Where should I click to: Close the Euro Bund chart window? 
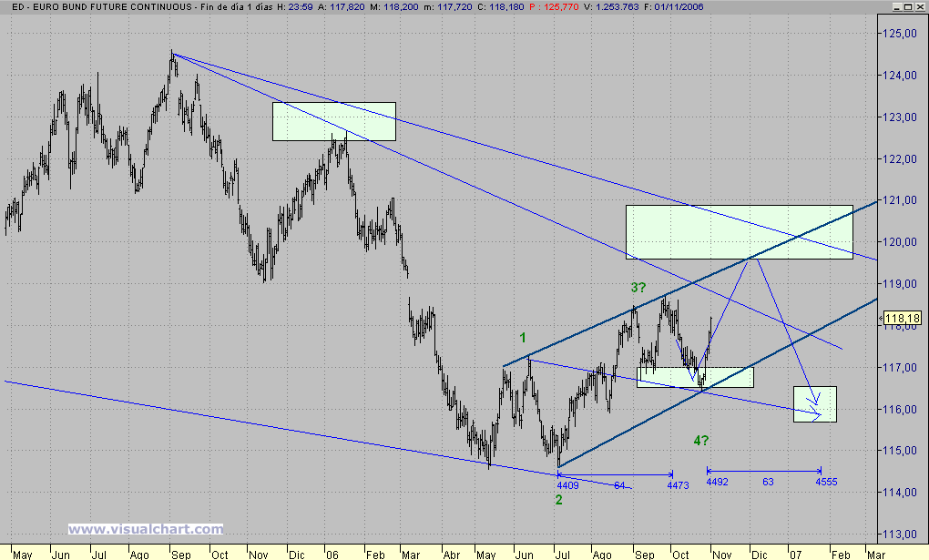tap(919, 6)
